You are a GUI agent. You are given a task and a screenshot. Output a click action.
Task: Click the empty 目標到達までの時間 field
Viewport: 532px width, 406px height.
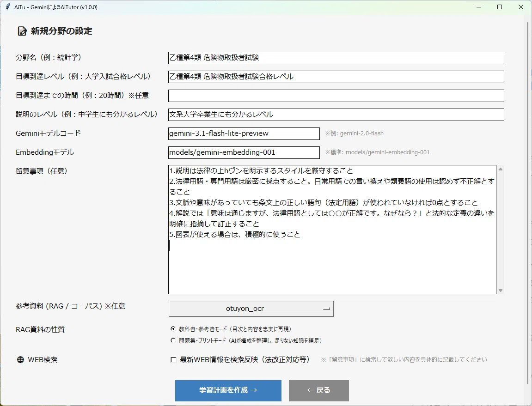click(x=336, y=96)
